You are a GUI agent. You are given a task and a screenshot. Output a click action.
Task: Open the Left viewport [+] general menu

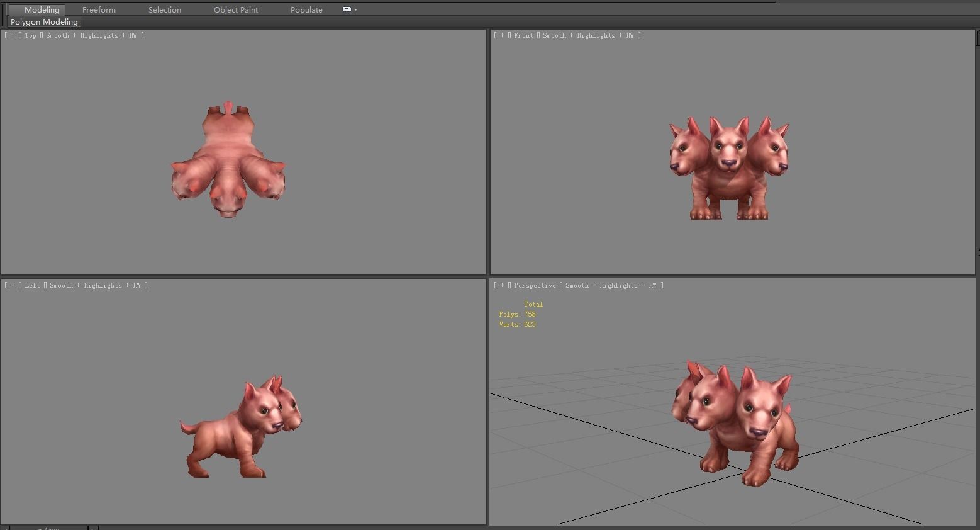point(13,285)
